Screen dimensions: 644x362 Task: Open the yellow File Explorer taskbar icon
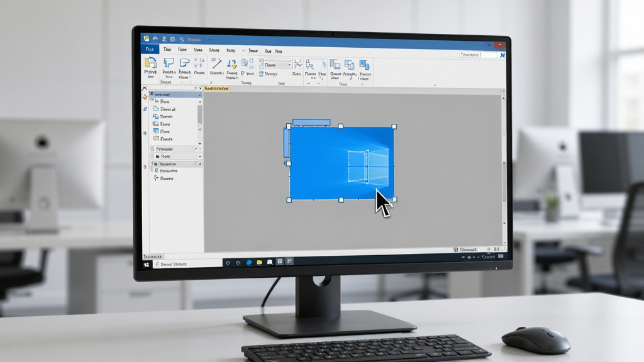pyautogui.click(x=259, y=262)
